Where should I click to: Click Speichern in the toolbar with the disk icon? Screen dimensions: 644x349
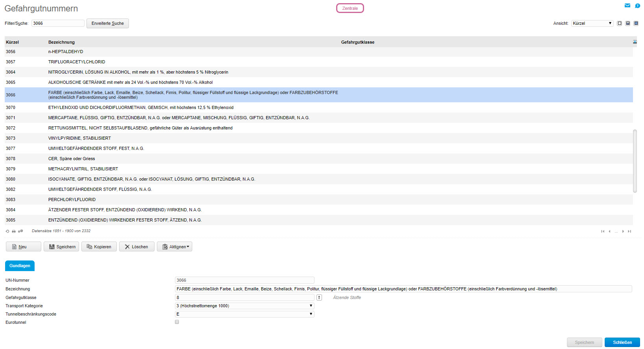pyautogui.click(x=61, y=247)
